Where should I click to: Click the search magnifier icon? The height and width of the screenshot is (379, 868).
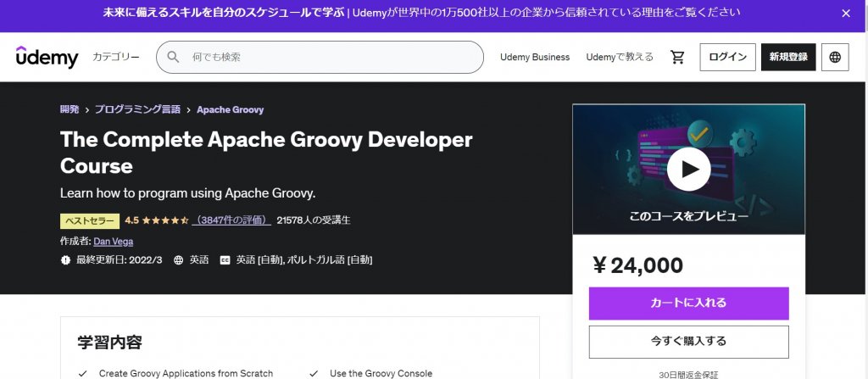(x=173, y=57)
